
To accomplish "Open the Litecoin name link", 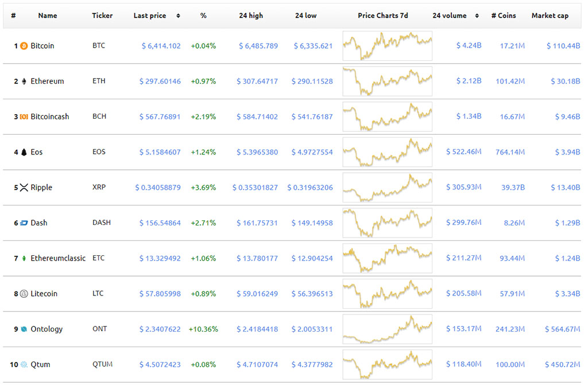I will pos(44,294).
